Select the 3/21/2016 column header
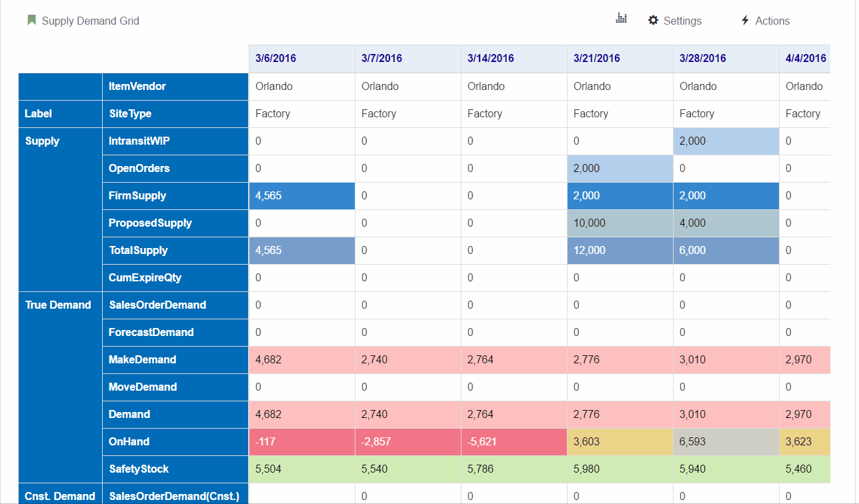 click(596, 59)
